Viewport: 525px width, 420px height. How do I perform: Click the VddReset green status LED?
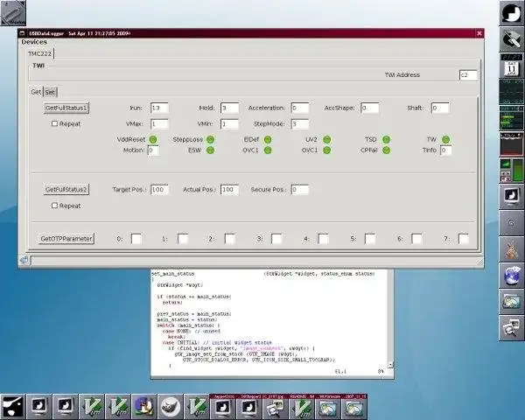(x=152, y=139)
